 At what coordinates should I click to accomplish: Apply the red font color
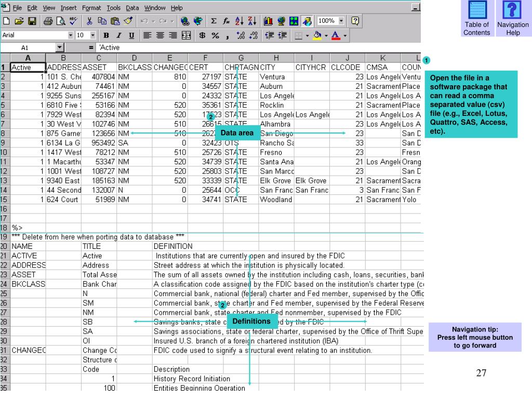pos(336,35)
